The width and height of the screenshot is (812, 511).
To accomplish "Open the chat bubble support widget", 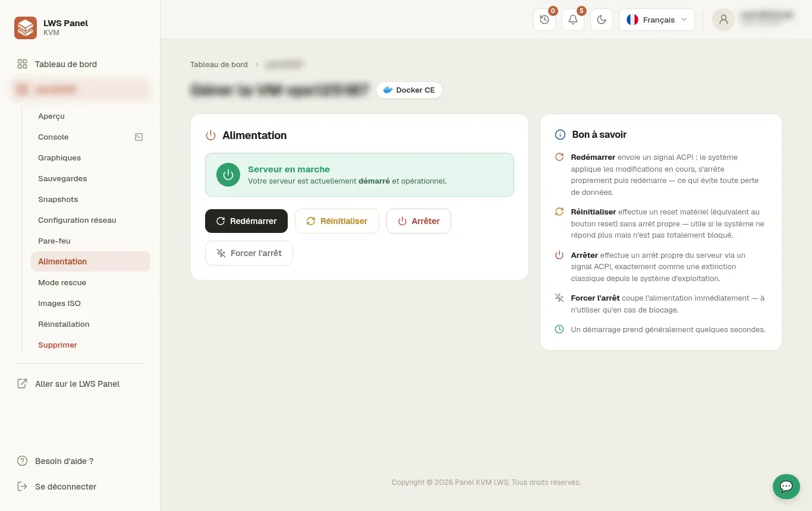I will pyautogui.click(x=786, y=487).
